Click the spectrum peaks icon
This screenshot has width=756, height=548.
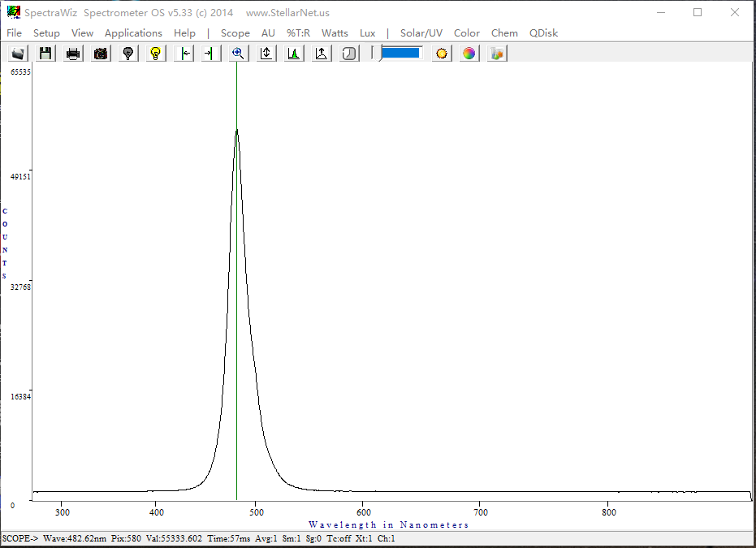(x=294, y=54)
